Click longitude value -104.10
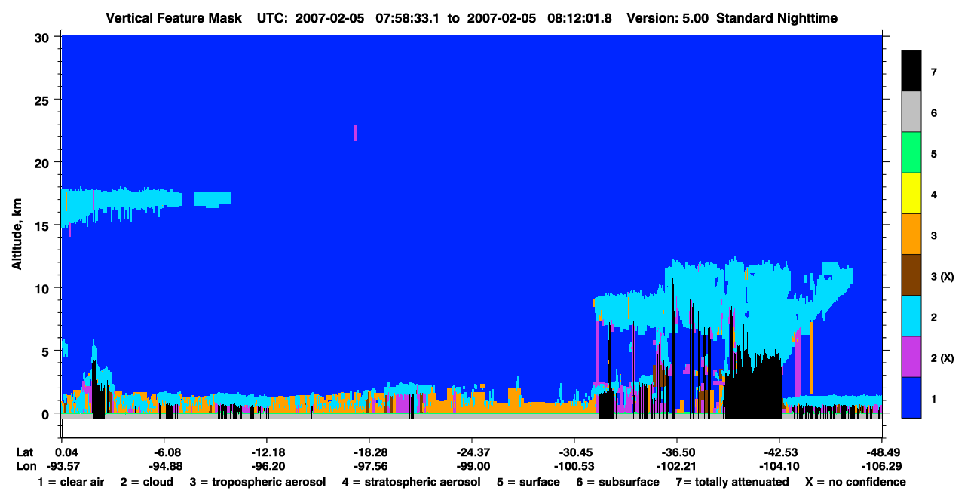Viewport: 980px width, 503px height. [x=779, y=466]
